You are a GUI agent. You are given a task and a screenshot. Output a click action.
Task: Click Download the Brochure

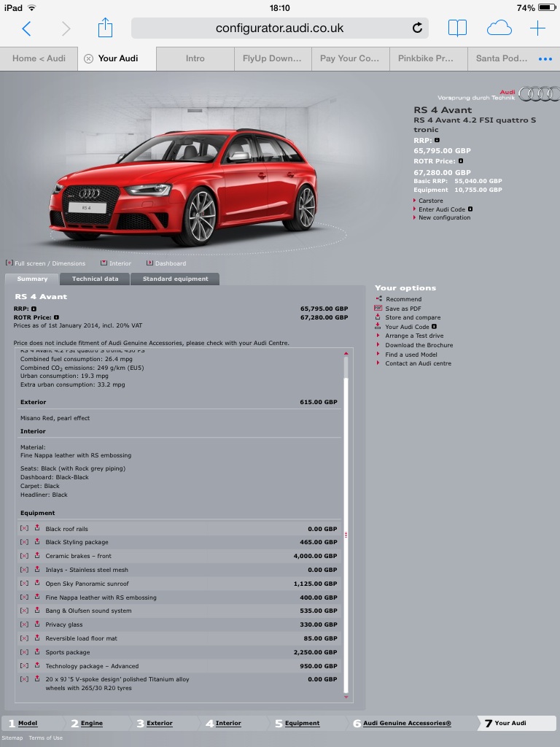(x=419, y=345)
